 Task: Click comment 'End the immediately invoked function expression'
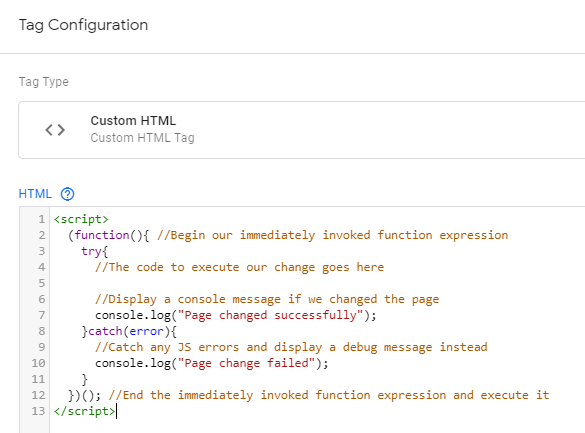(x=329, y=395)
